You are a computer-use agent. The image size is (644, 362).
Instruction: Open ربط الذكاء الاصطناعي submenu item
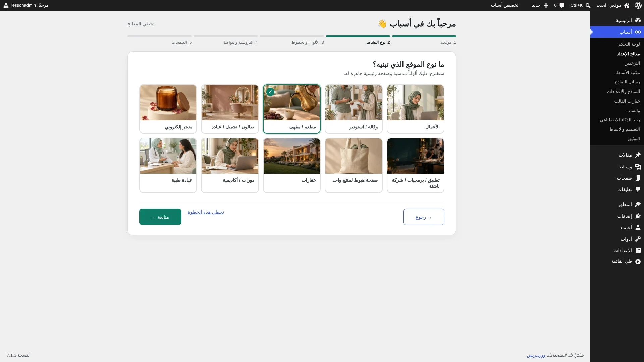[x=620, y=120]
